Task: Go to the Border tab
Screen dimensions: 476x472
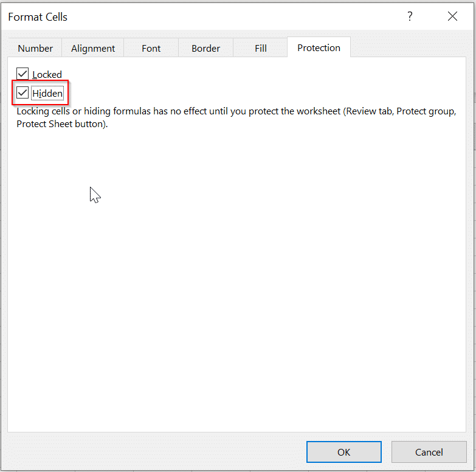Action: [x=205, y=48]
